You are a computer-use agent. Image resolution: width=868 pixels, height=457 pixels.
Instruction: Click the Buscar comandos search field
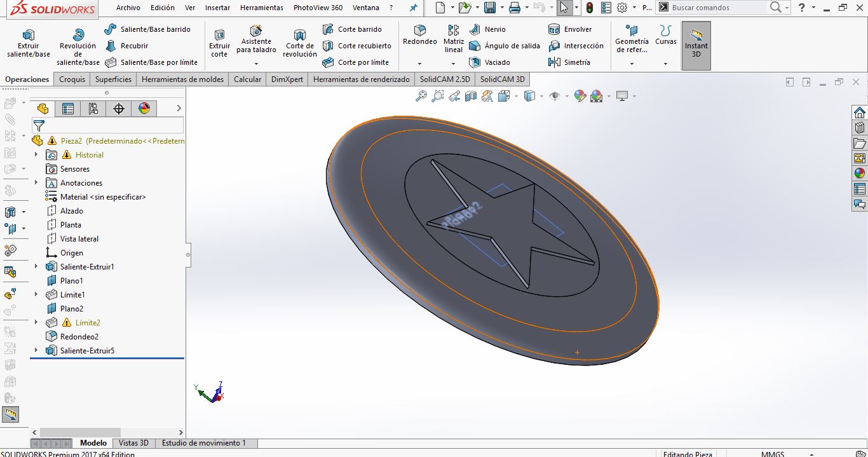pos(718,8)
